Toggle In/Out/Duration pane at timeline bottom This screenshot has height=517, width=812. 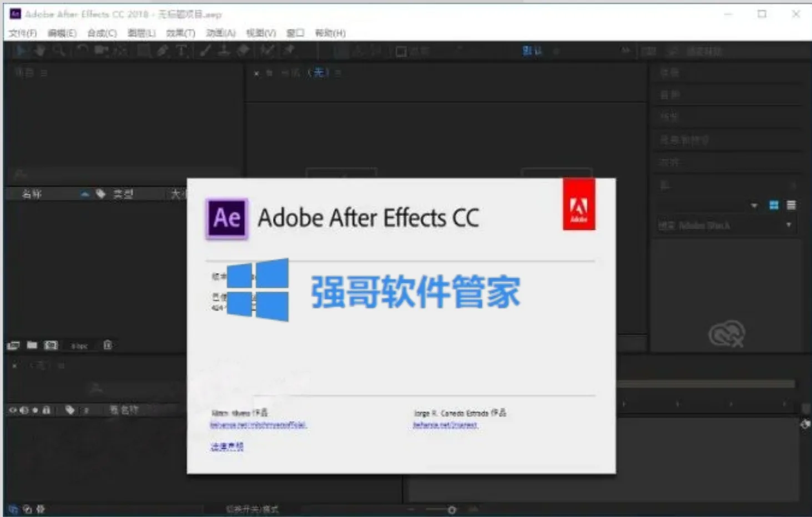pos(40,509)
